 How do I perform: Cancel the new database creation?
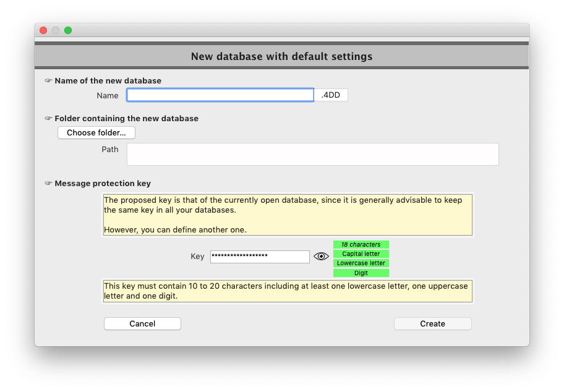tap(142, 323)
